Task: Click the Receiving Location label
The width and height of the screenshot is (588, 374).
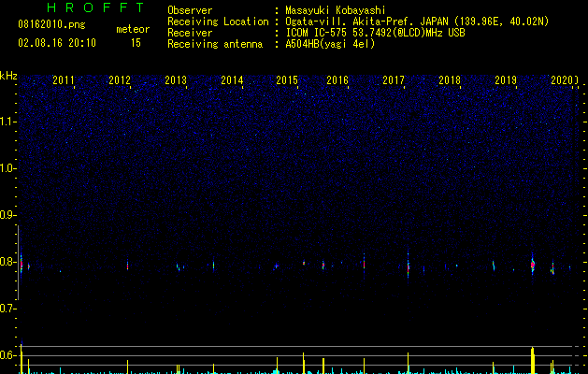Action: 218,22
